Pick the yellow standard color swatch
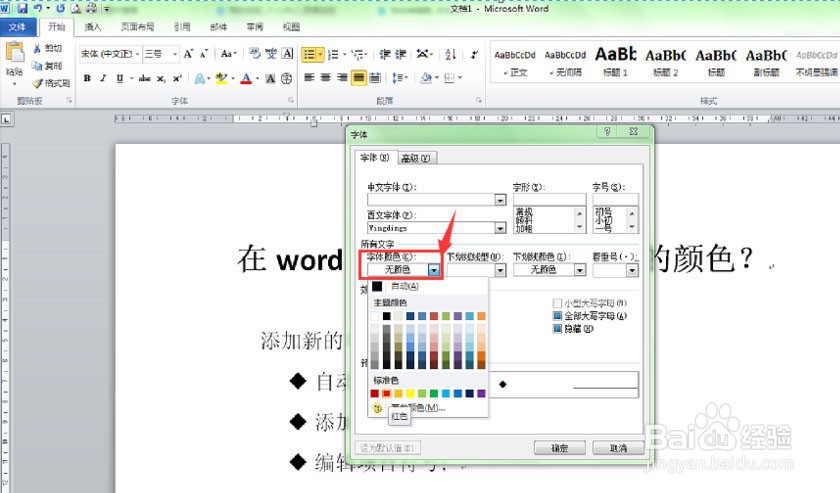840x493 pixels. [x=410, y=394]
